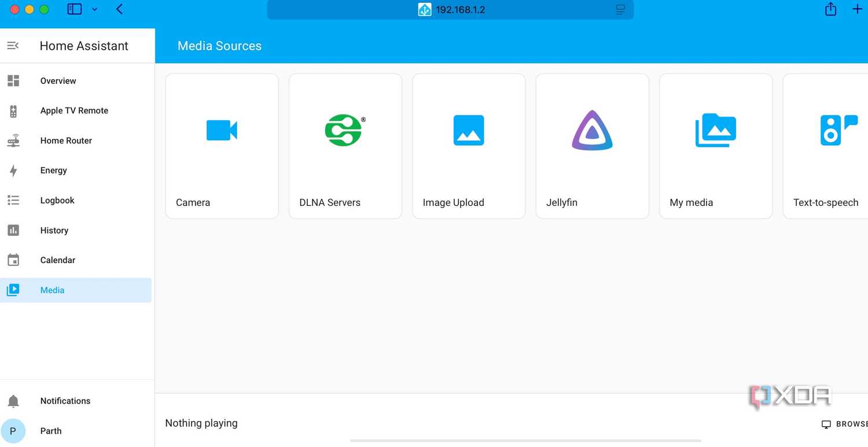Open the sidebar options dropdown arrow

[x=95, y=9]
